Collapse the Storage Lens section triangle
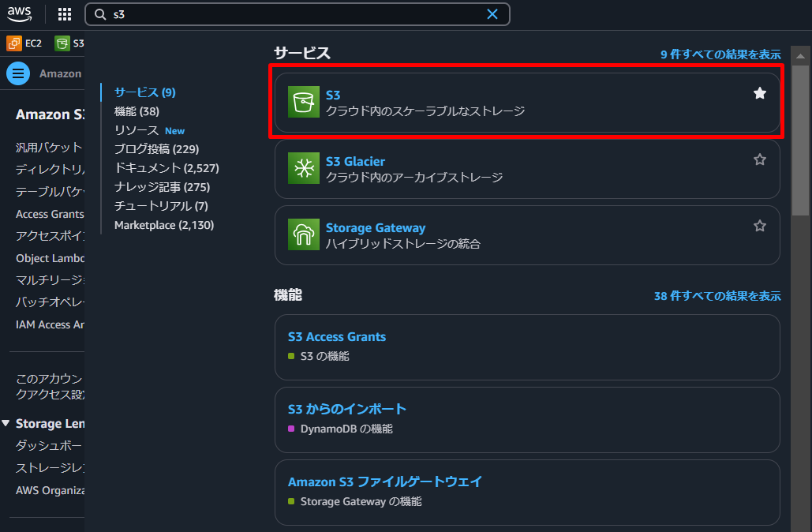 pos(6,423)
